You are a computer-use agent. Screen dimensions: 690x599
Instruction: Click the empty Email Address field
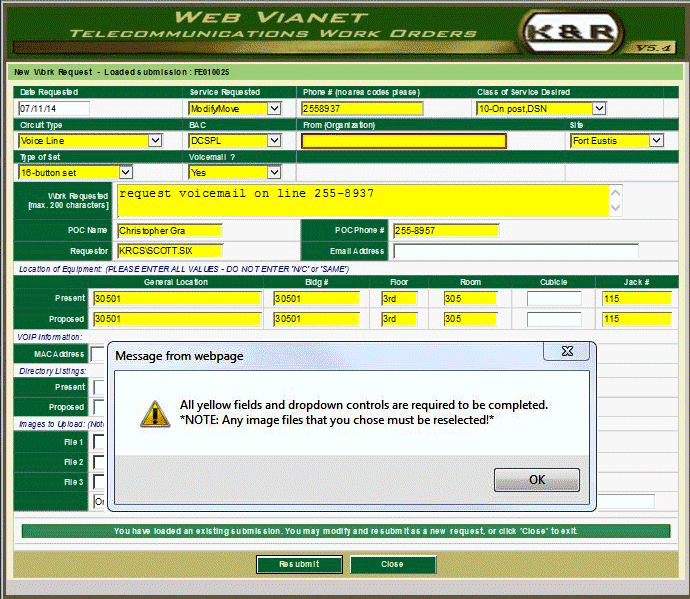pyautogui.click(x=516, y=251)
